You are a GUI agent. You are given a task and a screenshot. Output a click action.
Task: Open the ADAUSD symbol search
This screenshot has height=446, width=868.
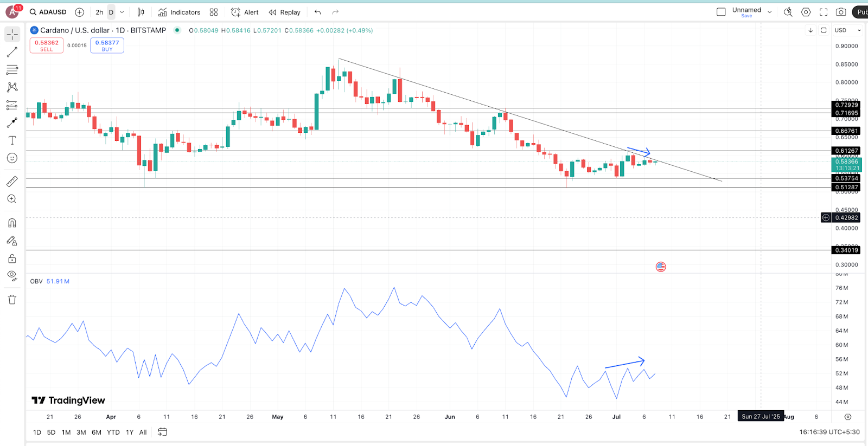click(48, 12)
